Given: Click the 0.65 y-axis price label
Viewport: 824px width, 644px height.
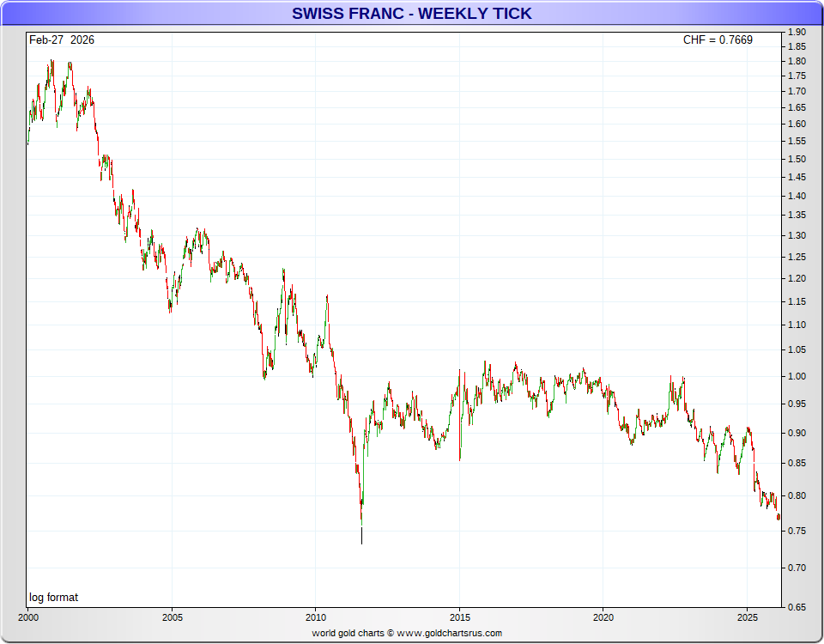Looking at the screenshot, I should 797,607.
